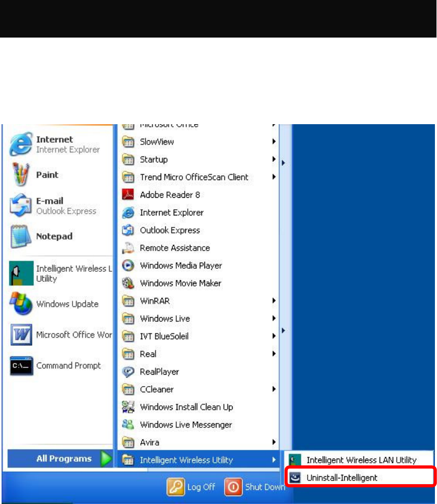
Task: Click the Adobe Reader 8 icon
Action: (x=128, y=195)
